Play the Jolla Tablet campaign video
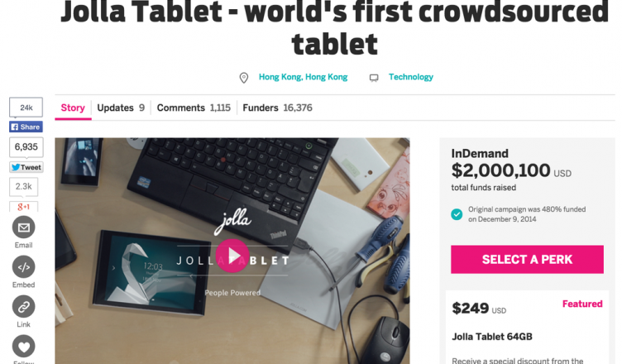622x364 pixels. click(x=232, y=256)
